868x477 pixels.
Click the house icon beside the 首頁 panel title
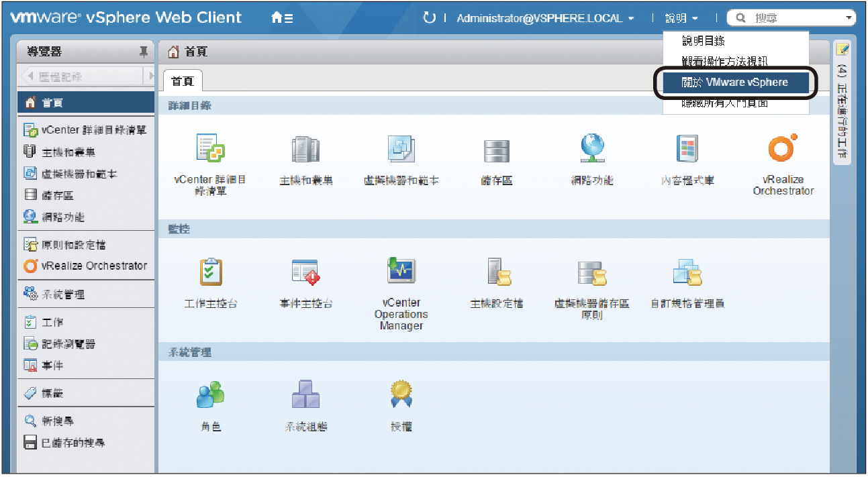pyautogui.click(x=173, y=52)
